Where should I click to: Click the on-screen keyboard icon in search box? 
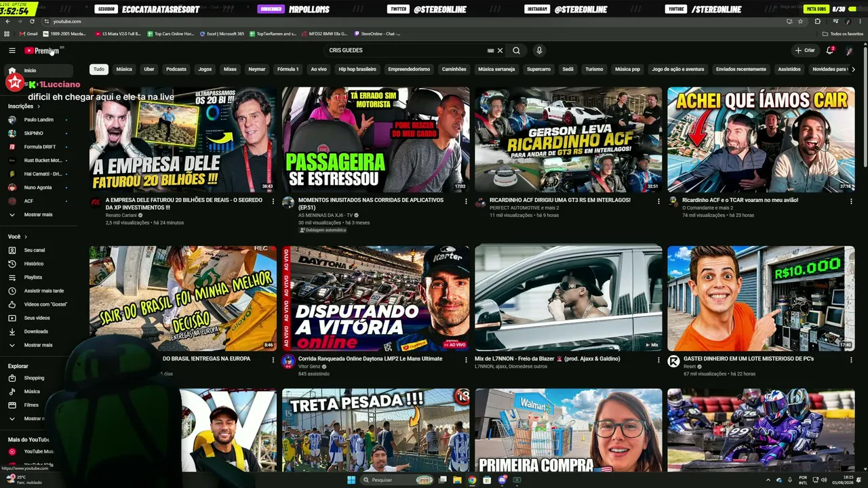click(490, 51)
